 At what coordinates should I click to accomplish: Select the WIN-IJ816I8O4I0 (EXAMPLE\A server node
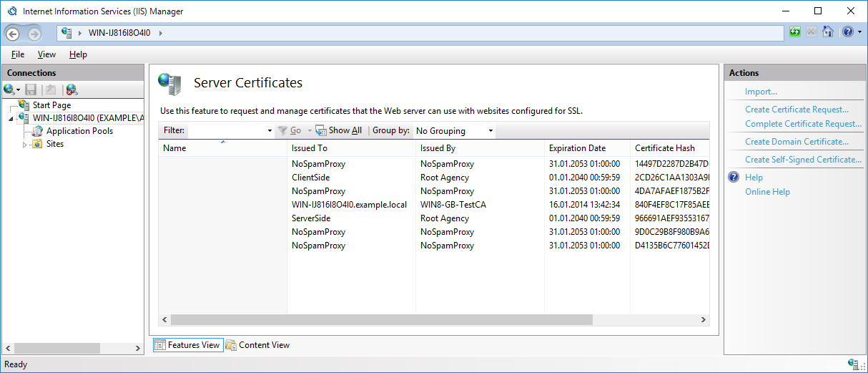click(x=88, y=118)
